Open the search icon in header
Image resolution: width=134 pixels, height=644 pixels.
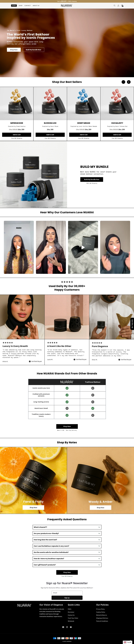point(114,5)
